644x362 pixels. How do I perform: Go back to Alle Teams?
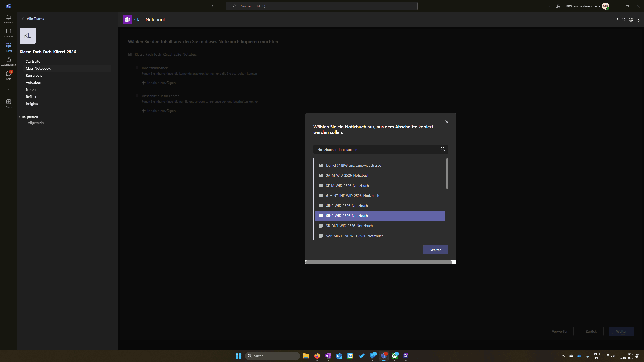click(x=33, y=19)
